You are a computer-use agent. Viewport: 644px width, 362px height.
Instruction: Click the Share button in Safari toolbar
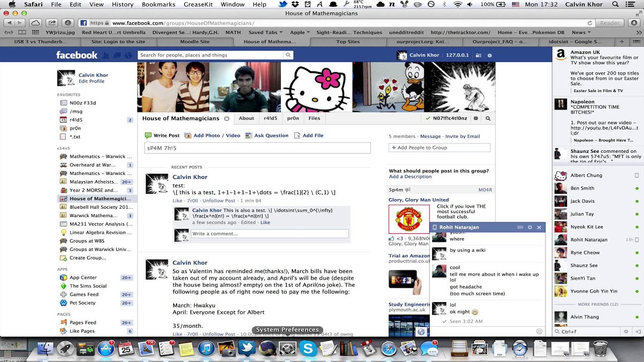tap(51, 23)
